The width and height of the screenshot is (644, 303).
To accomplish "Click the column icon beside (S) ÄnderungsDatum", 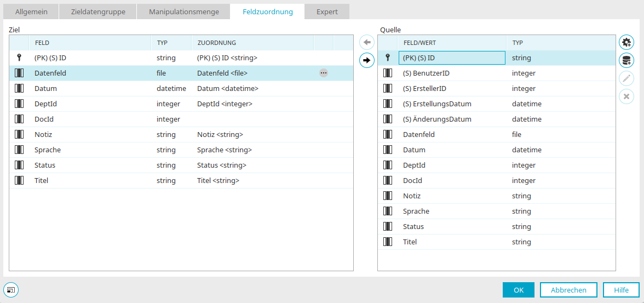I will click(x=388, y=119).
